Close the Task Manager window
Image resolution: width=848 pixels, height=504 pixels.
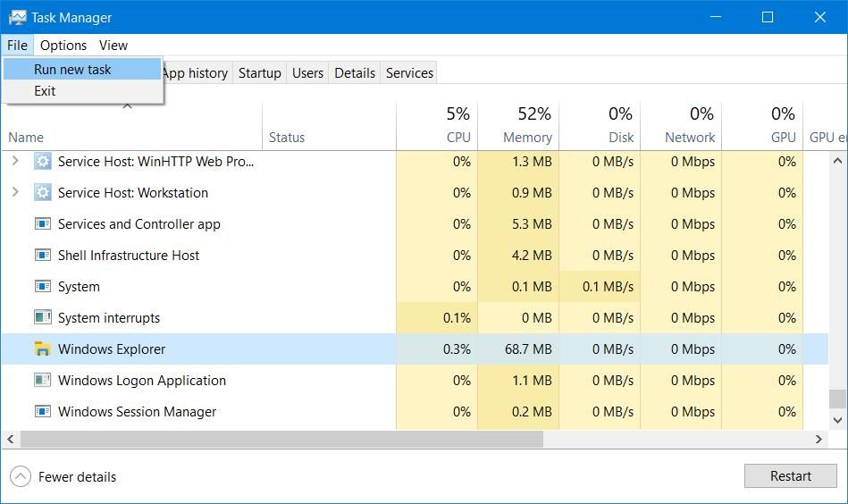point(820,17)
